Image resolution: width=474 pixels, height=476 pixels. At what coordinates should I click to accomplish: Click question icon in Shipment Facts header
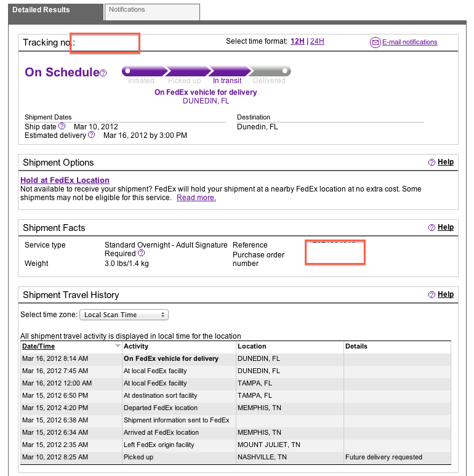coord(432,228)
